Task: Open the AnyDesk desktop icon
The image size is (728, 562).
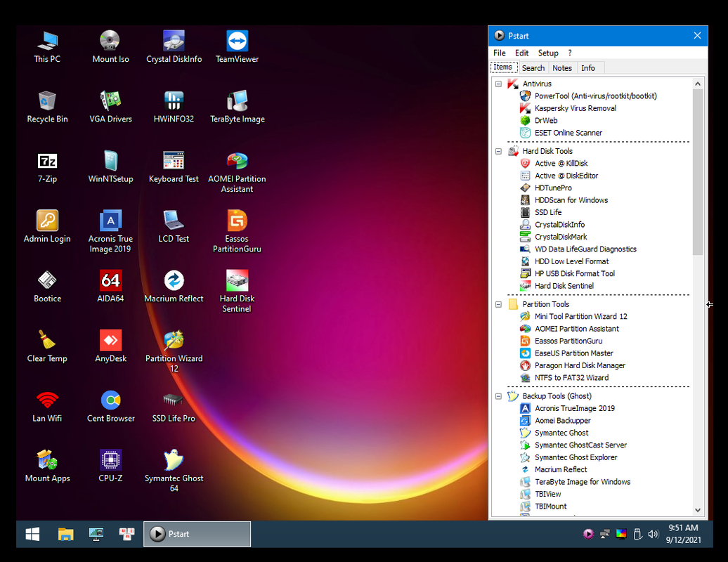Action: pyautogui.click(x=110, y=346)
